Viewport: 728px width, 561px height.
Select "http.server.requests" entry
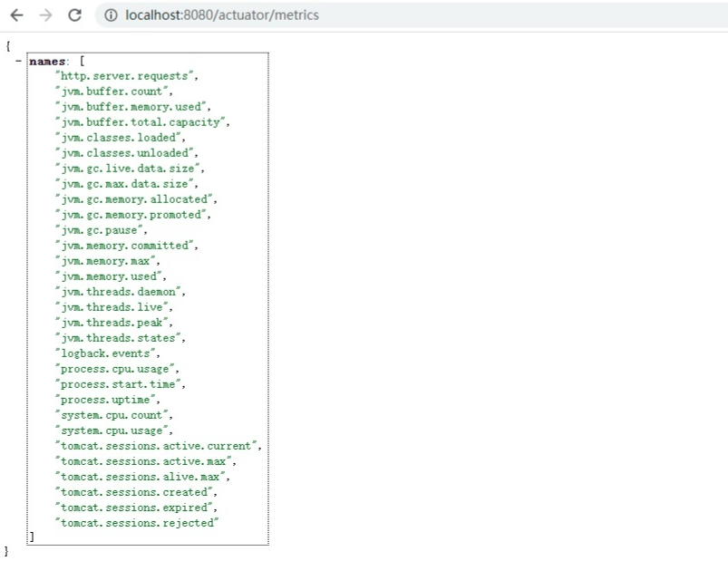(124, 76)
